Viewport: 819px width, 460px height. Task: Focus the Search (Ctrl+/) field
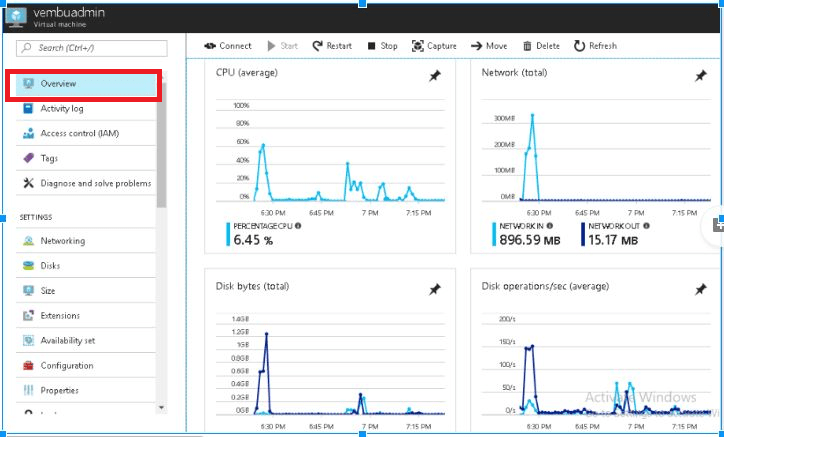click(92, 48)
